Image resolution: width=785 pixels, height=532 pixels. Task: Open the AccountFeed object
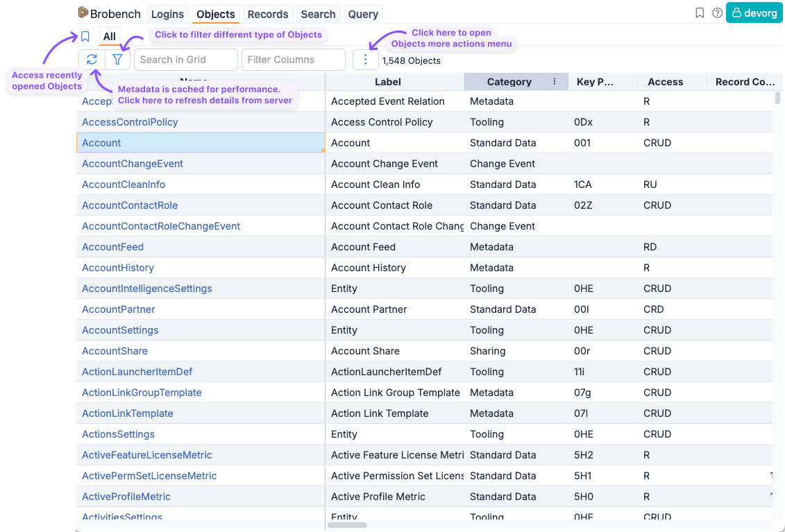coord(112,247)
